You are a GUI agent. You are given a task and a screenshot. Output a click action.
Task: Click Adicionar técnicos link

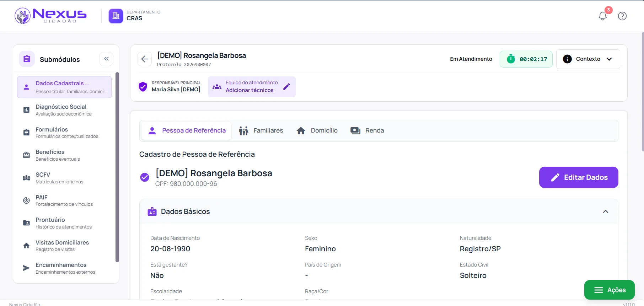pos(249,90)
